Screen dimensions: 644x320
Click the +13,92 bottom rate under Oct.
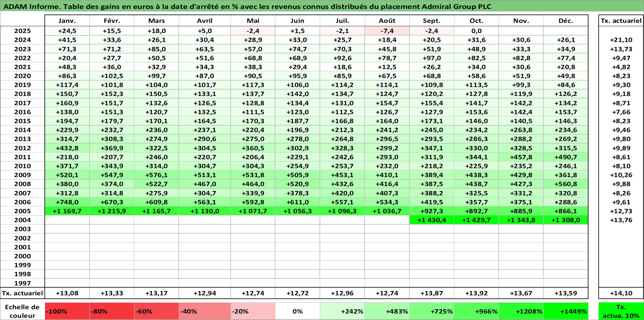click(x=476, y=293)
